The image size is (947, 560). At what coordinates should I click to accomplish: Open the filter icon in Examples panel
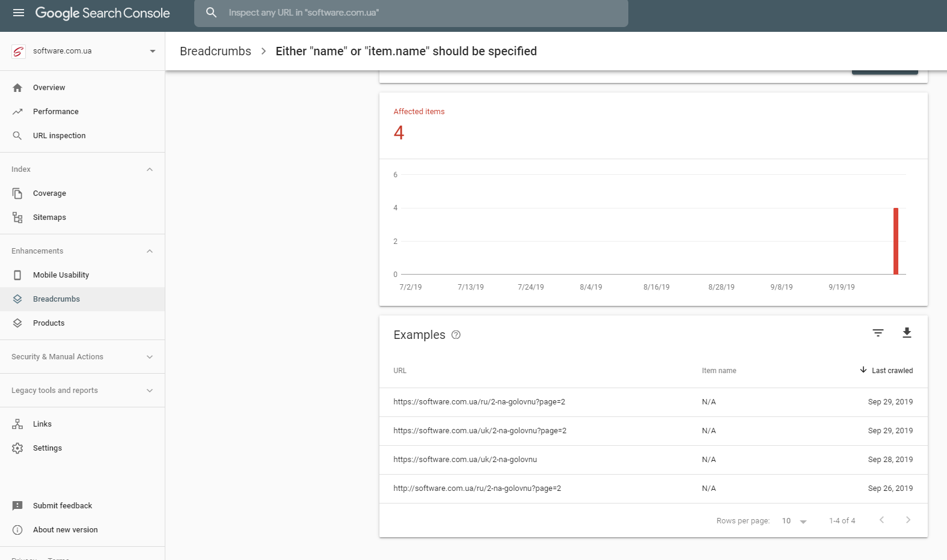tap(878, 333)
